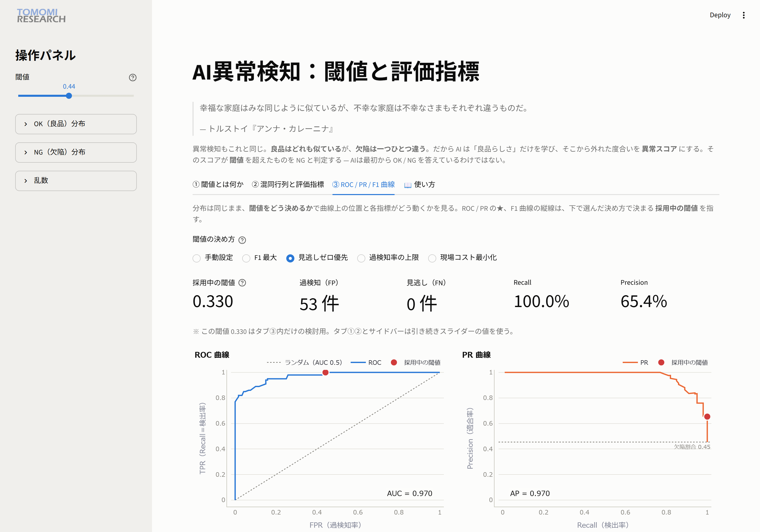Click the TOMOMI RESEARCH logo

pyautogui.click(x=41, y=15)
